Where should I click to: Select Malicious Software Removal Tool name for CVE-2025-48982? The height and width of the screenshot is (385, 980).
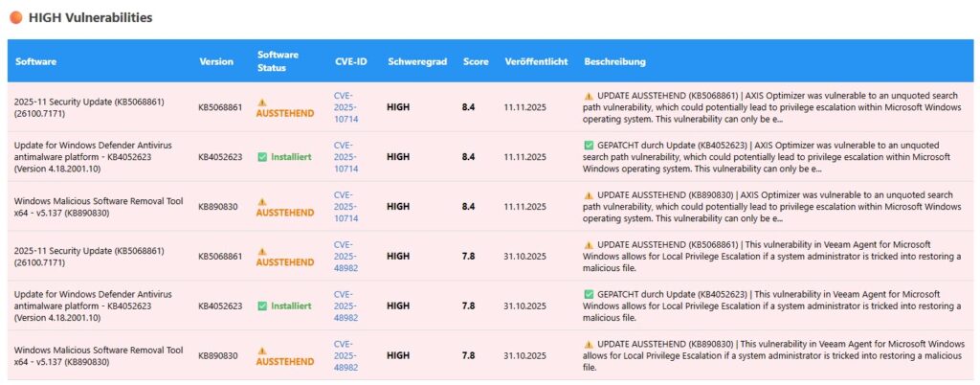click(x=99, y=356)
